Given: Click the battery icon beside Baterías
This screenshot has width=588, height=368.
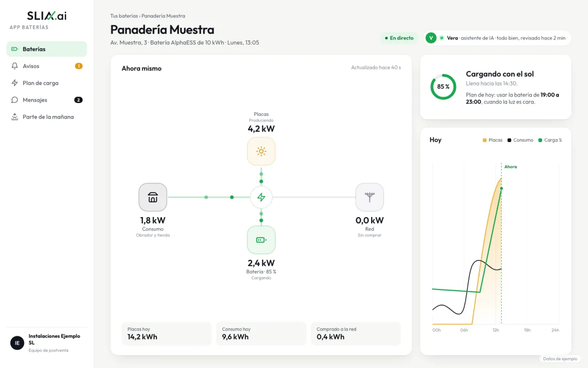Looking at the screenshot, I should pyautogui.click(x=15, y=49).
